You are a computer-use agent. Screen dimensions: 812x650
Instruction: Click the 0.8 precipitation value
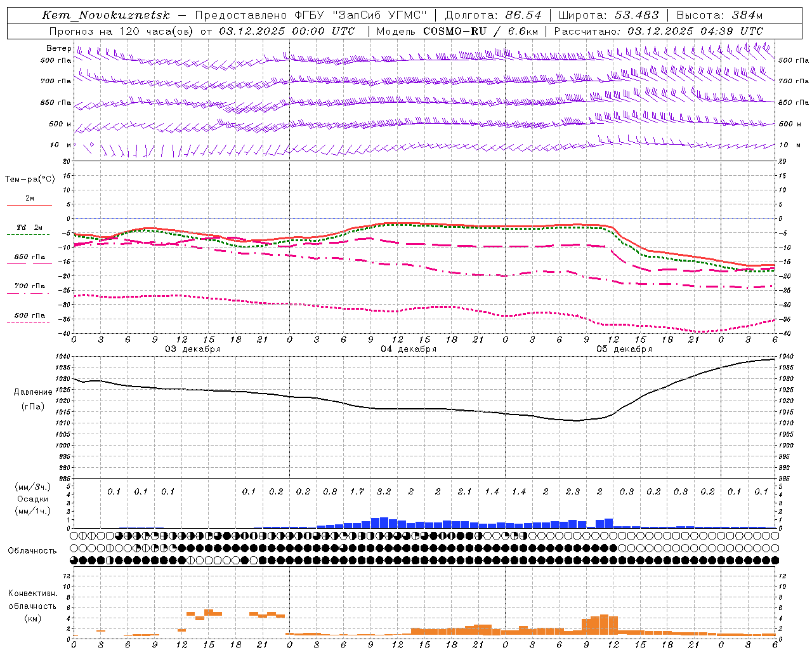click(x=330, y=492)
